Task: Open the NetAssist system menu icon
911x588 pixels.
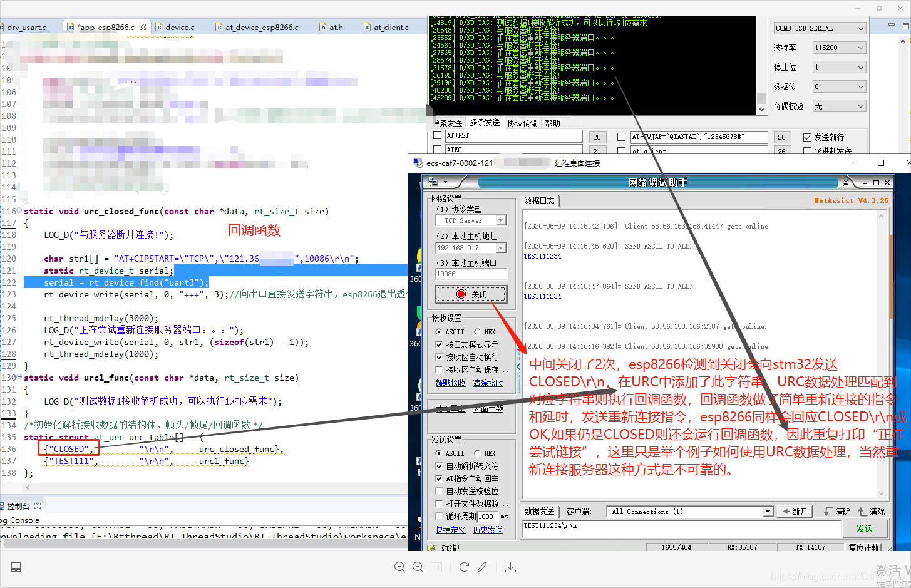Action: tap(433, 182)
